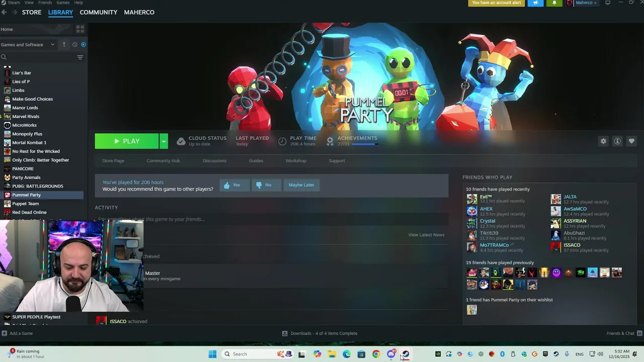Click the cloud status icon

pyautogui.click(x=181, y=141)
